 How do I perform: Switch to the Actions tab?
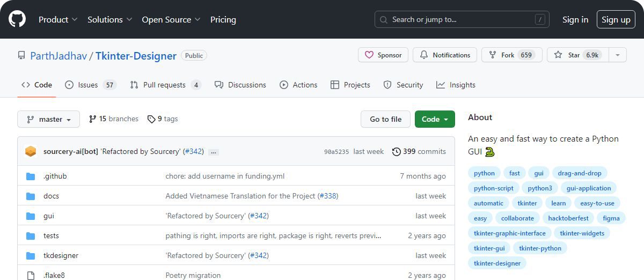pyautogui.click(x=298, y=85)
